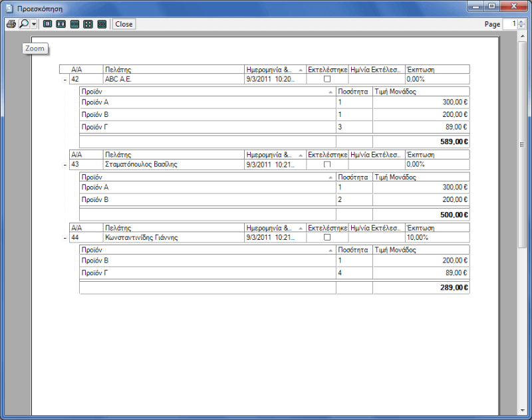
Task: Switch to six-pages view layout
Action: (x=102, y=24)
